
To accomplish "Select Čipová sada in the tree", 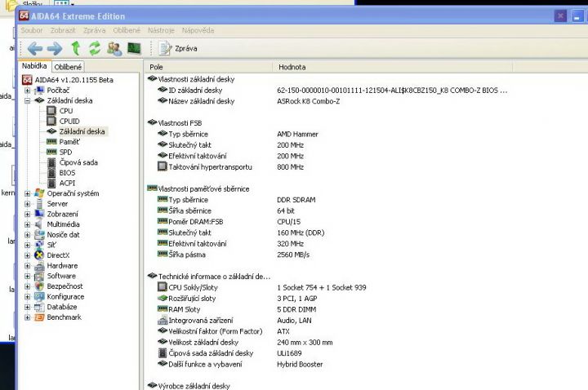I will (78, 162).
